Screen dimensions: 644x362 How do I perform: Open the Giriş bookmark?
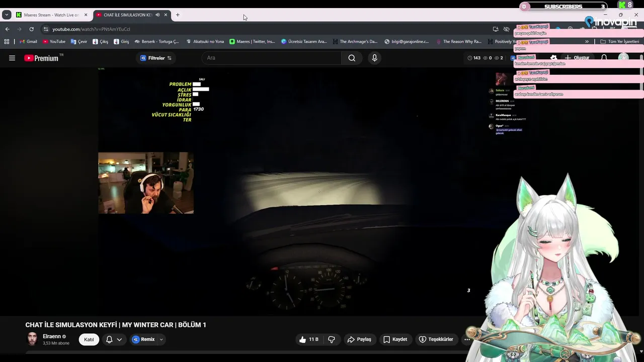[x=121, y=42]
